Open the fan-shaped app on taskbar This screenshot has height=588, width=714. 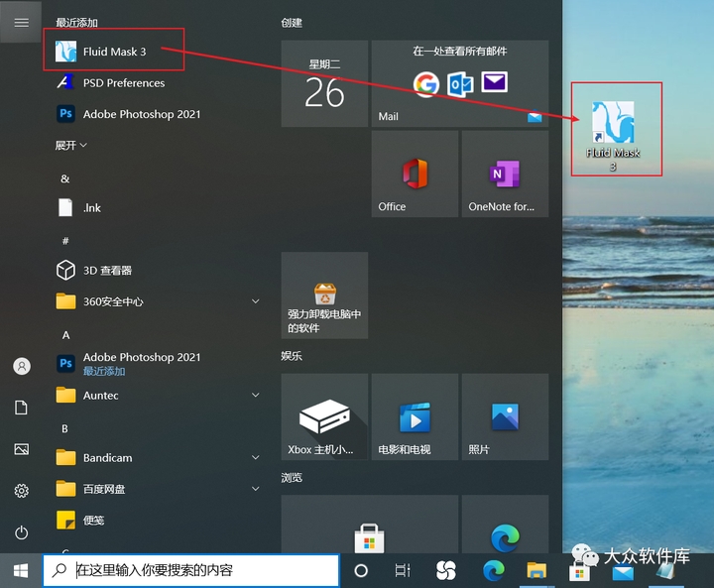pyautogui.click(x=445, y=570)
